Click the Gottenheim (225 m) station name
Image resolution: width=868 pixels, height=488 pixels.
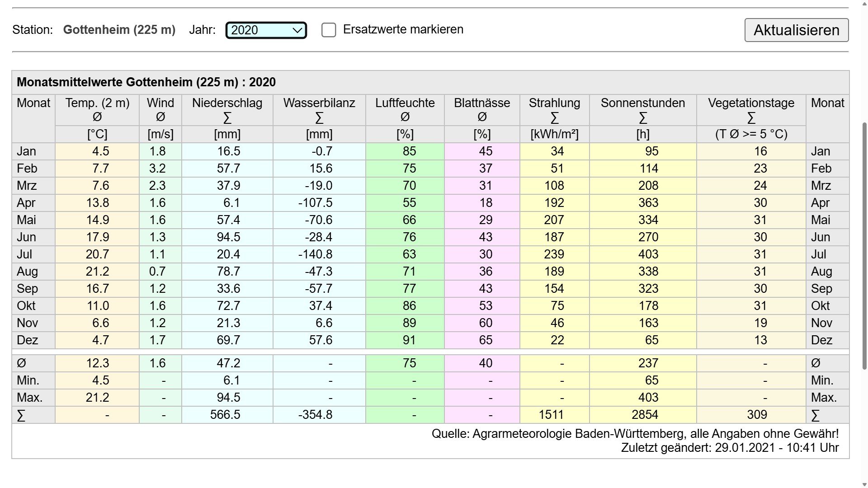[x=119, y=30]
